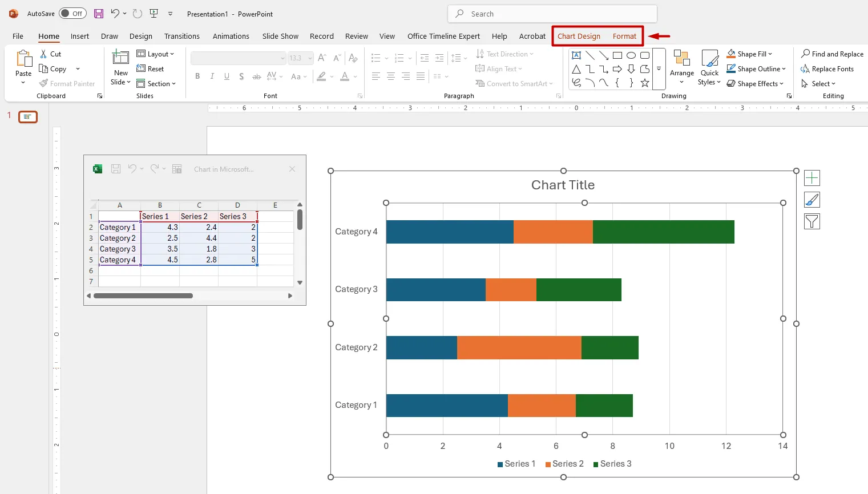Click the Paste clipboard icon
The width and height of the screenshot is (868, 494).
click(x=23, y=59)
